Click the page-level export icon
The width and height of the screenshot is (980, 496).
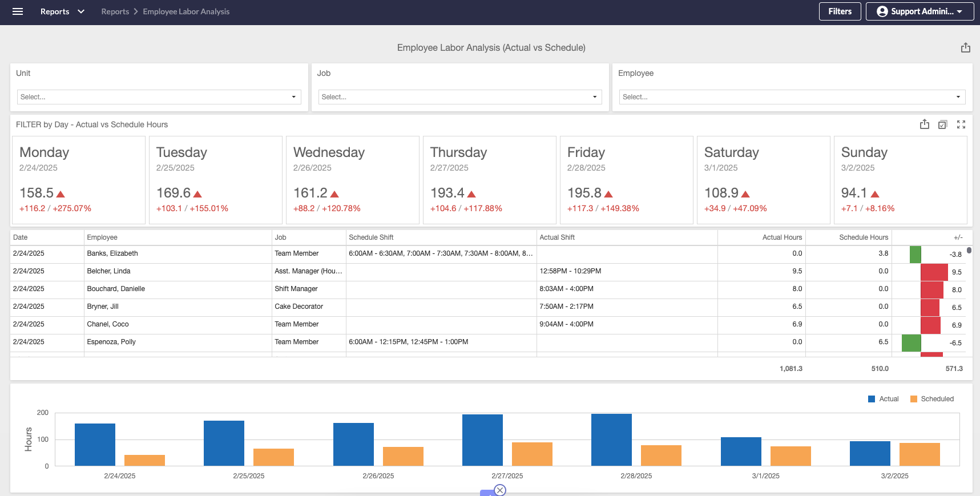coord(965,48)
